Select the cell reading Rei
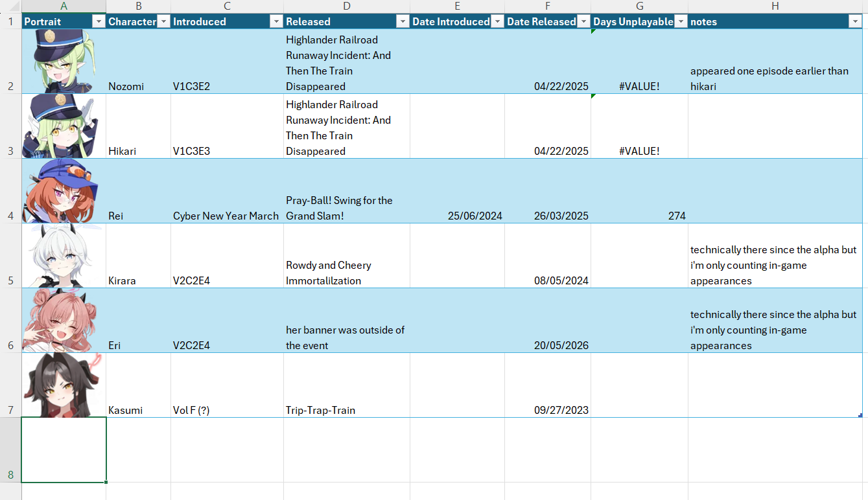This screenshot has height=500, width=868. (138, 191)
